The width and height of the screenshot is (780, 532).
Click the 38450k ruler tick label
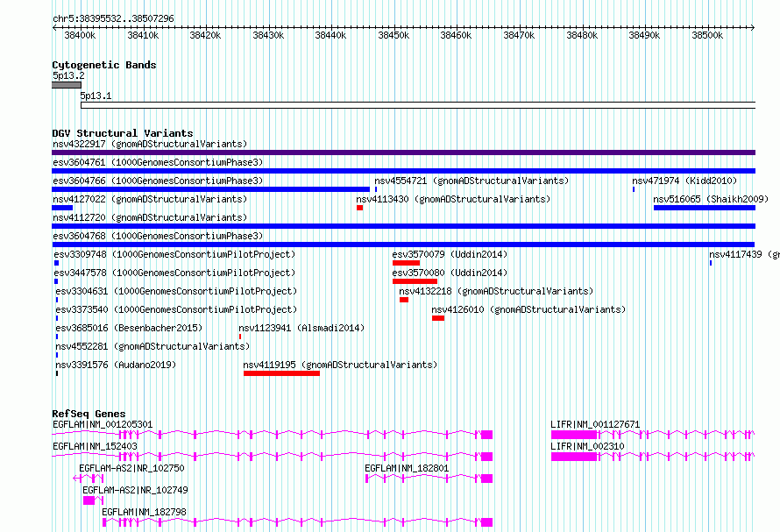pos(394,35)
